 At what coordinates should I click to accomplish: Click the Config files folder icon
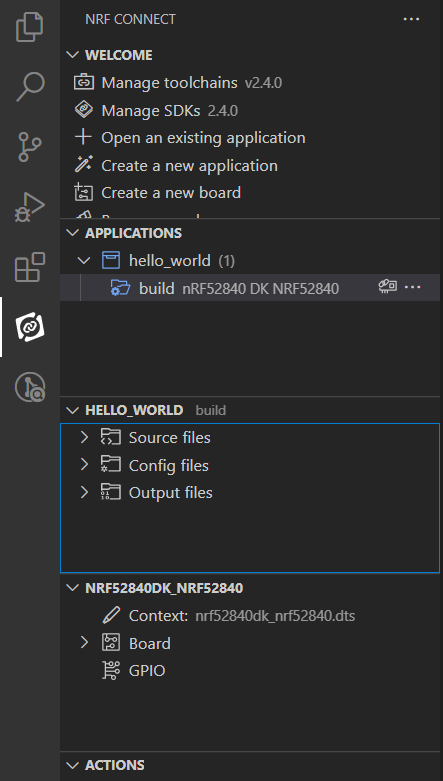point(111,465)
